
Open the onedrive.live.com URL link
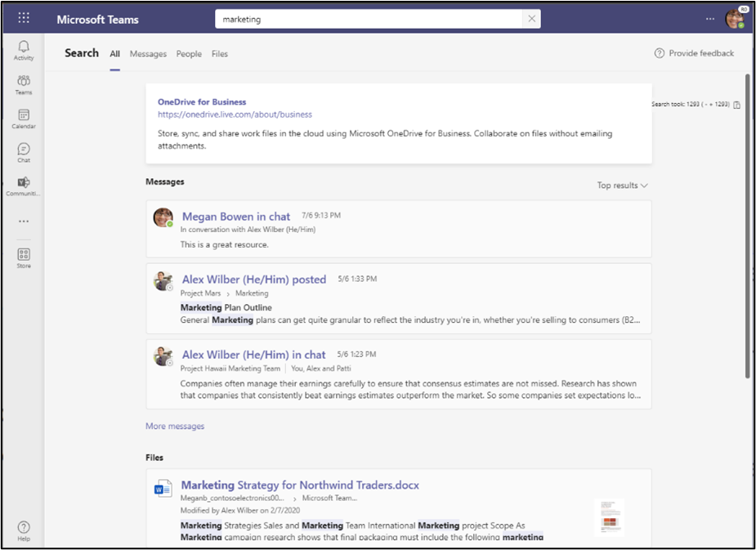pyautogui.click(x=235, y=114)
